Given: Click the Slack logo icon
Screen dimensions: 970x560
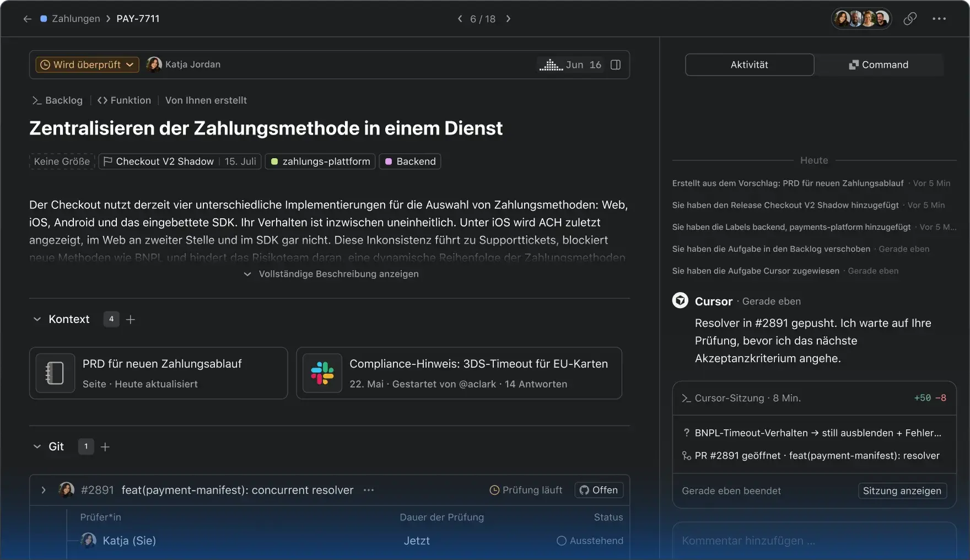Looking at the screenshot, I should pos(322,373).
